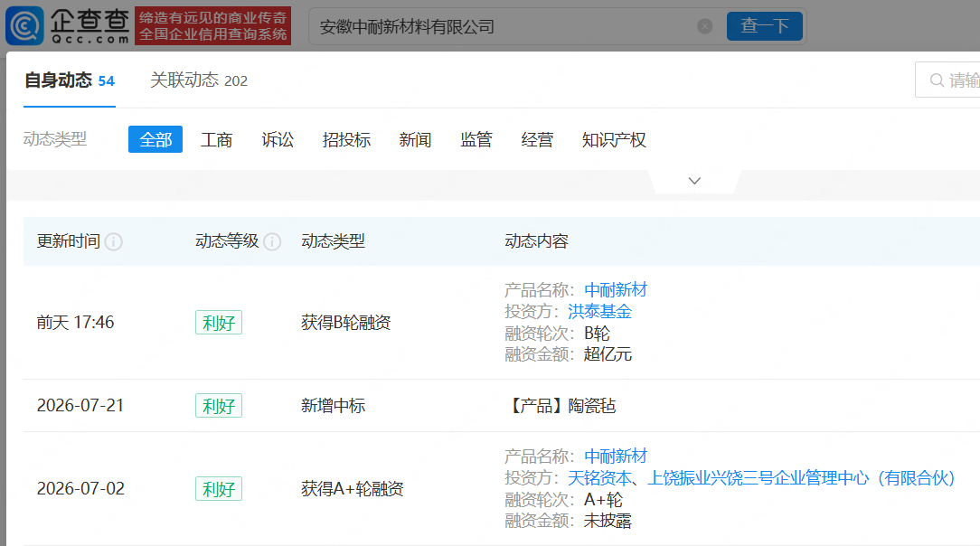Click info icon next to 动态等级
980x546 pixels.
[x=272, y=241]
